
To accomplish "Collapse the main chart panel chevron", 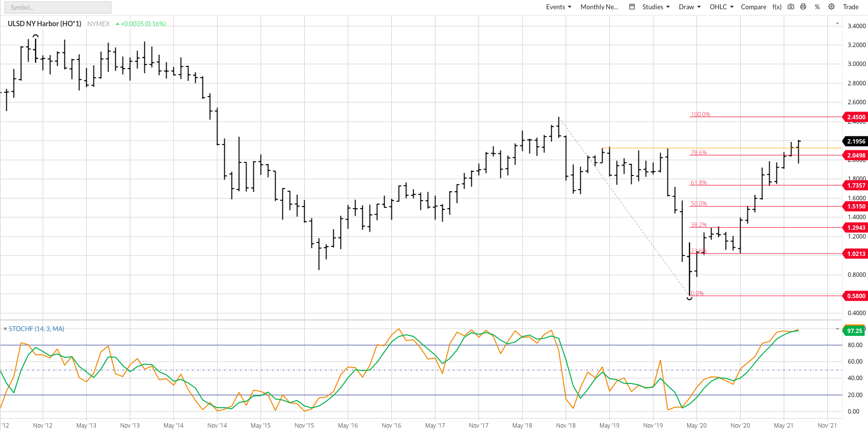I will click(837, 23).
